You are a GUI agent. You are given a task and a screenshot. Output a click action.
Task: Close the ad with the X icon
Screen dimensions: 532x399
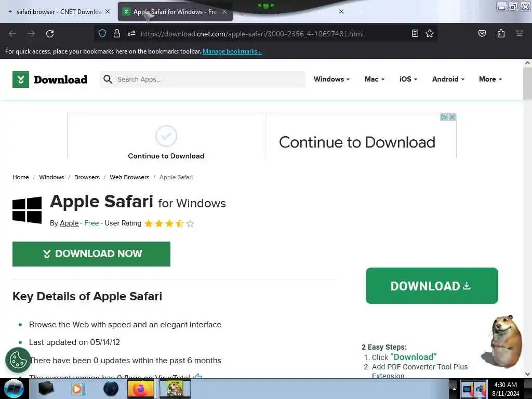452,117
